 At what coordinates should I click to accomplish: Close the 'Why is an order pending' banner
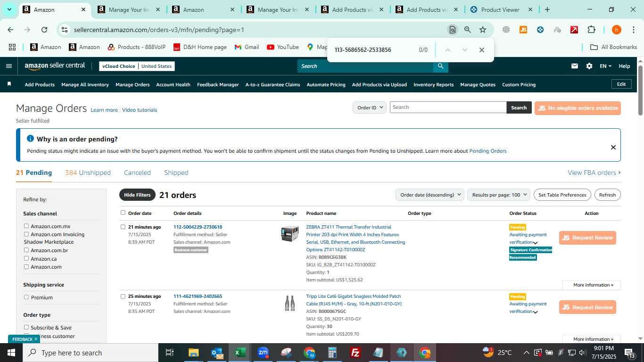(613, 147)
